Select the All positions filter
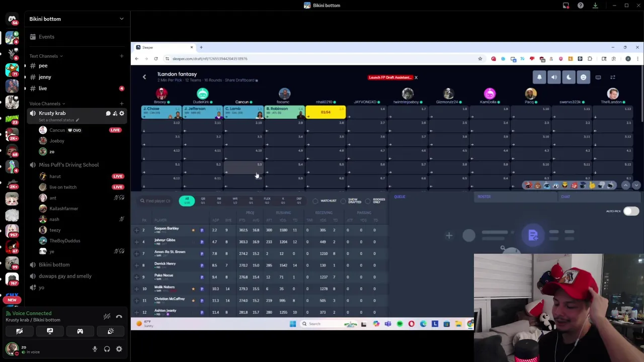This screenshot has height=362, width=644. (x=187, y=201)
